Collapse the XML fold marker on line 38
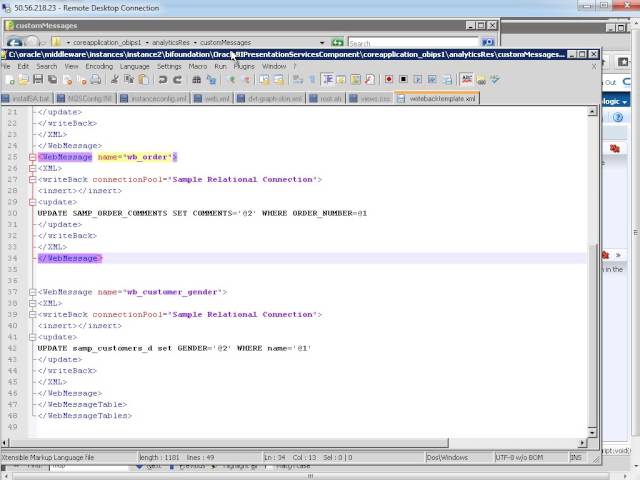 pos(33,303)
